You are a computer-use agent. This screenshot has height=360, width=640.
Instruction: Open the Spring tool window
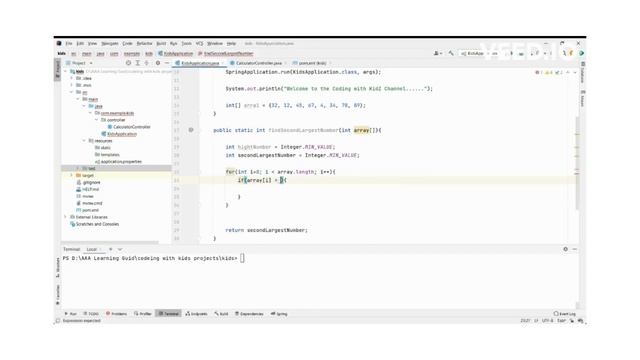pos(279,314)
